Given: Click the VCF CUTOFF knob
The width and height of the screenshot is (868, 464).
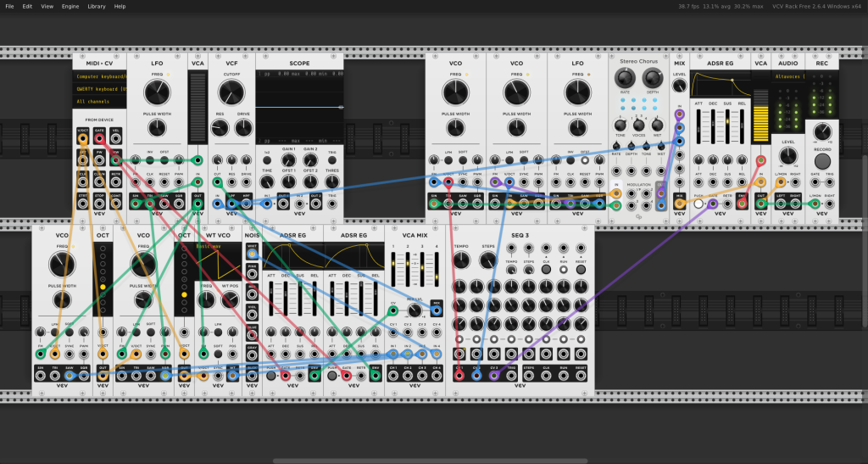Looking at the screenshot, I should pyautogui.click(x=231, y=92).
